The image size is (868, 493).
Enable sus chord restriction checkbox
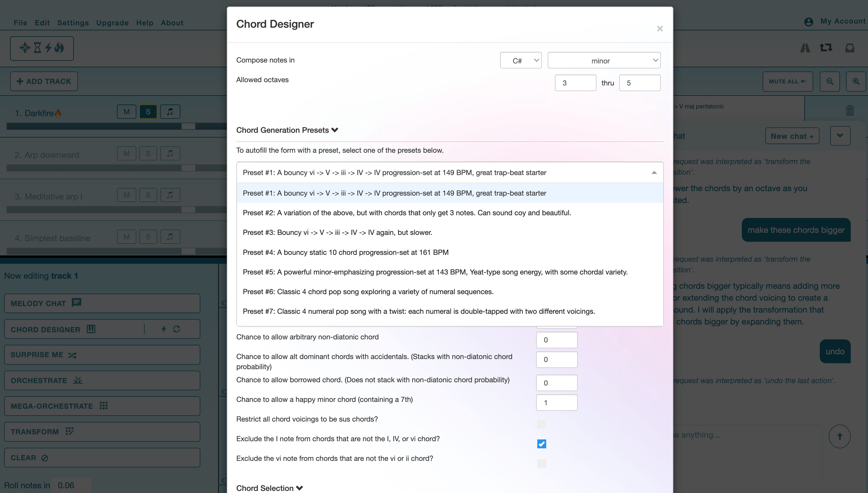(x=542, y=424)
